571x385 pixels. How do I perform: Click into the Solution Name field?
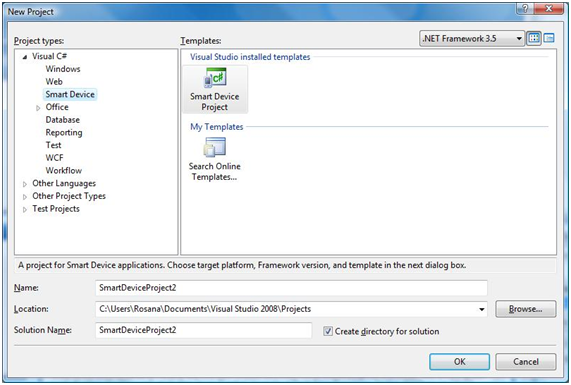(x=203, y=330)
